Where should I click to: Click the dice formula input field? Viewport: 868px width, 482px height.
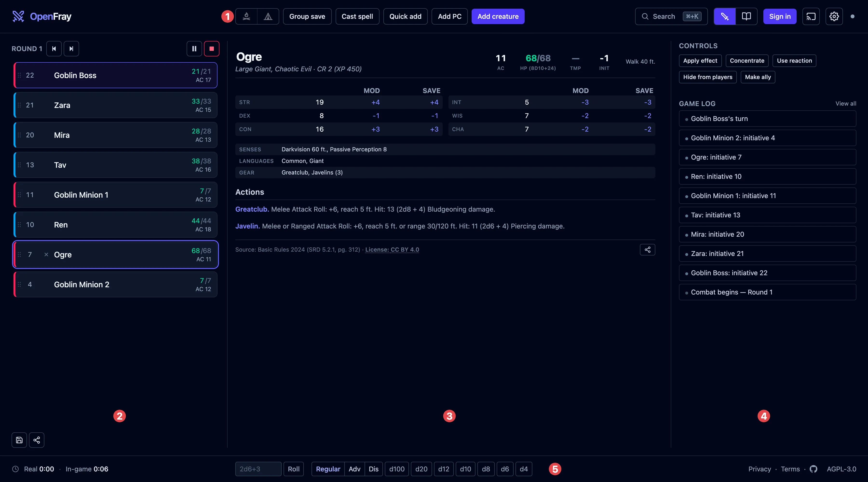(x=258, y=469)
